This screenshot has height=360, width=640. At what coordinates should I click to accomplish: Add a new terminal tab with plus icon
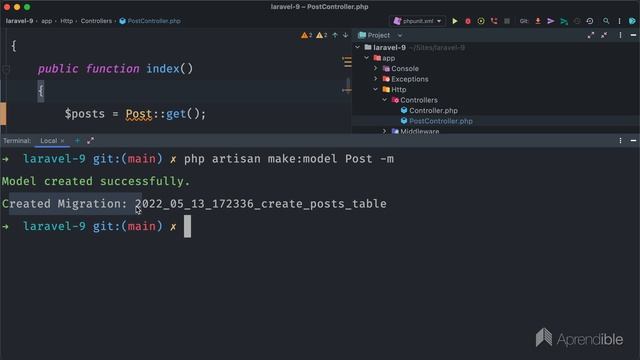pos(77,140)
